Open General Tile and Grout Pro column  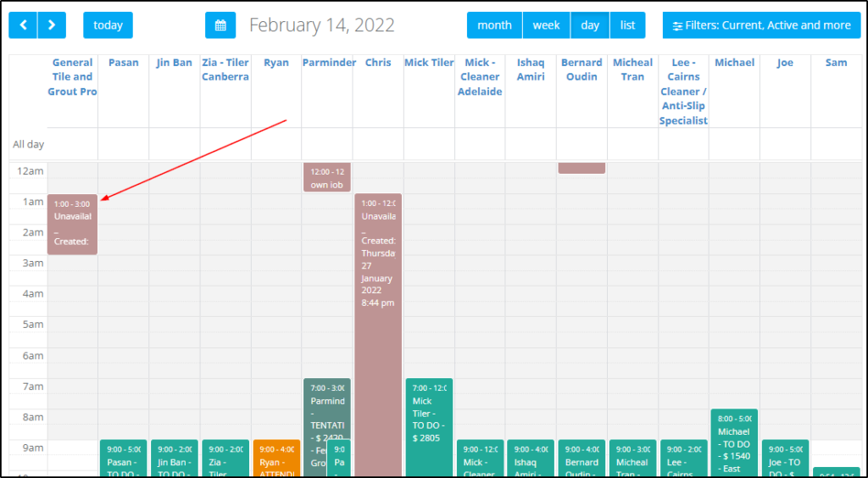[72, 77]
